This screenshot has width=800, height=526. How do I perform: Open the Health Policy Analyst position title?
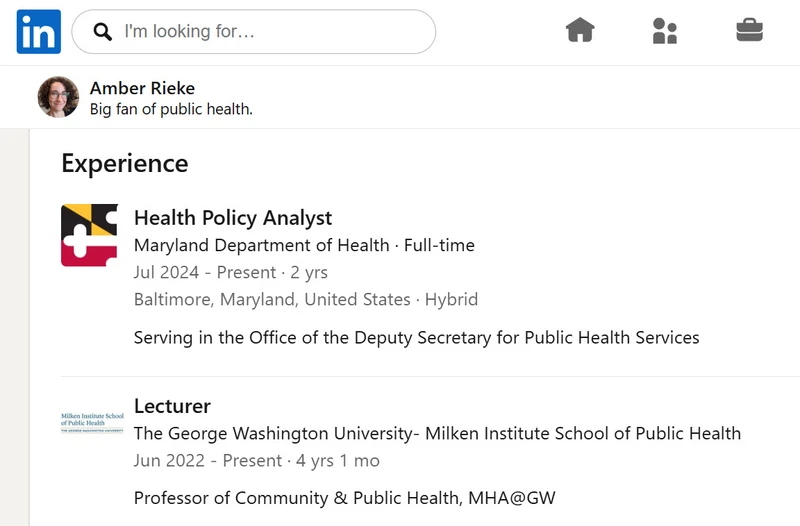point(233,218)
